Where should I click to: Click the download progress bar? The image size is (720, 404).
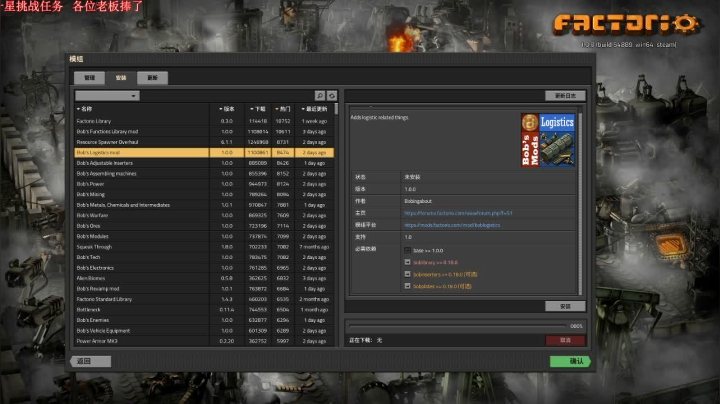click(x=457, y=326)
